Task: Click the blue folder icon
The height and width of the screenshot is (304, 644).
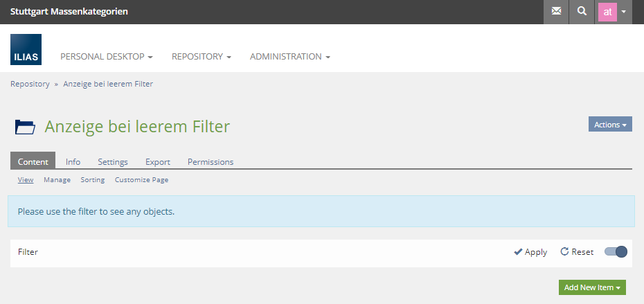Action: click(x=25, y=127)
